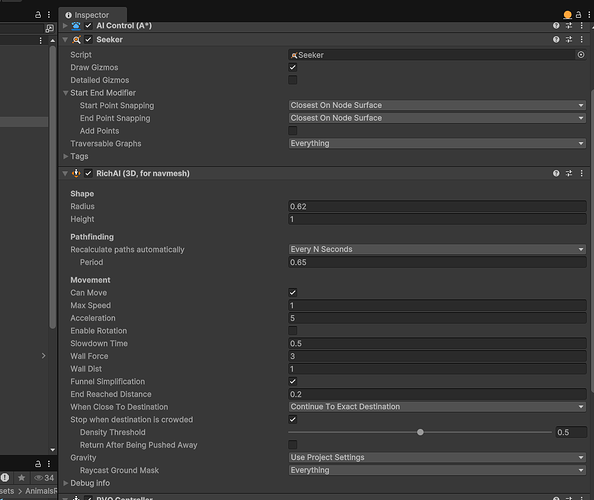Toggle Funnel Simplification checkbox

click(x=292, y=381)
